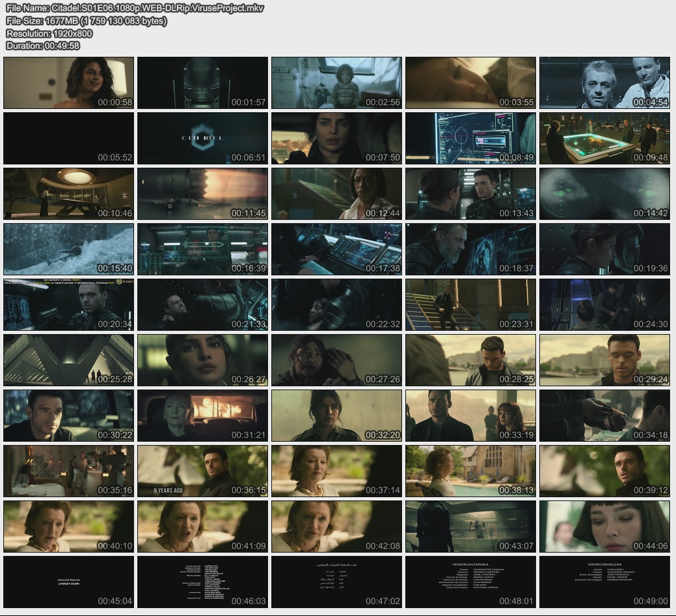Select the thumbnail at 00:10:46
This screenshot has height=616, width=676.
pyautogui.click(x=69, y=193)
